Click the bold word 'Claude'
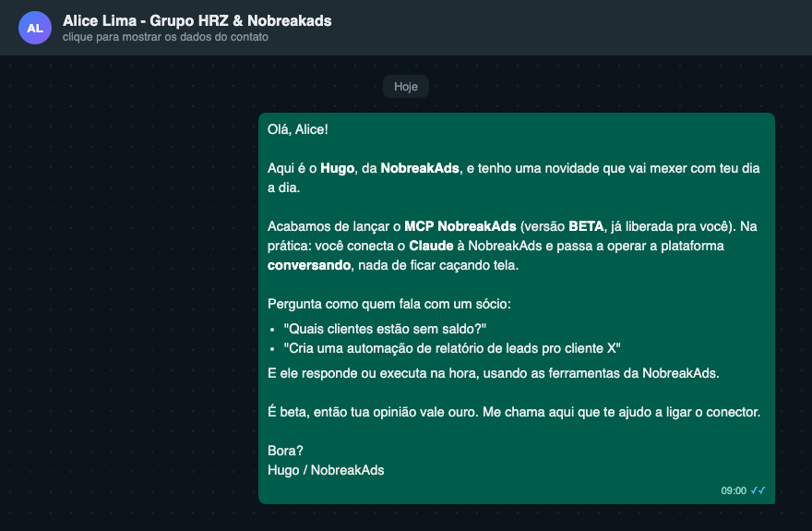This screenshot has height=531, width=812. point(431,246)
